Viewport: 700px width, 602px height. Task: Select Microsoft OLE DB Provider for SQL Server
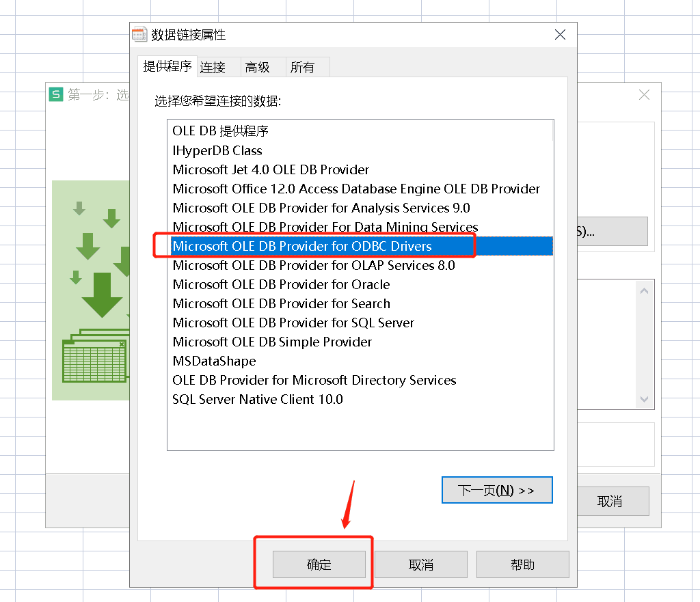pyautogui.click(x=293, y=323)
